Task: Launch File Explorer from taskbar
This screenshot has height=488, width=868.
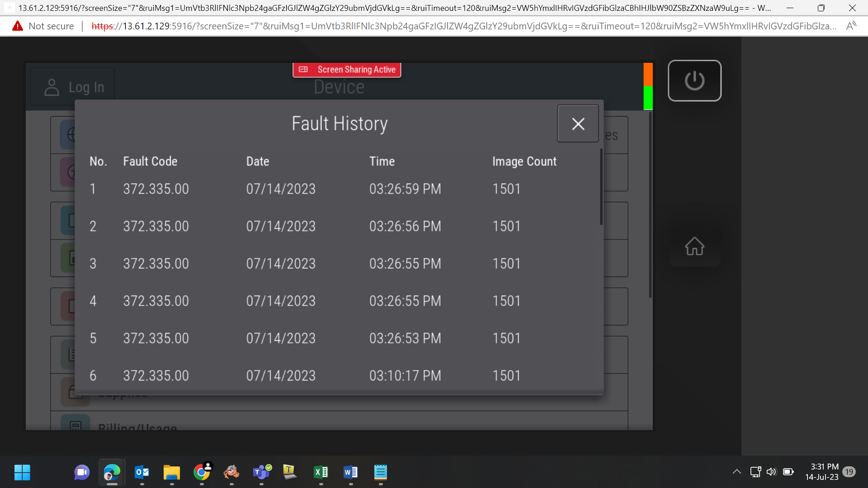Action: coord(172,473)
